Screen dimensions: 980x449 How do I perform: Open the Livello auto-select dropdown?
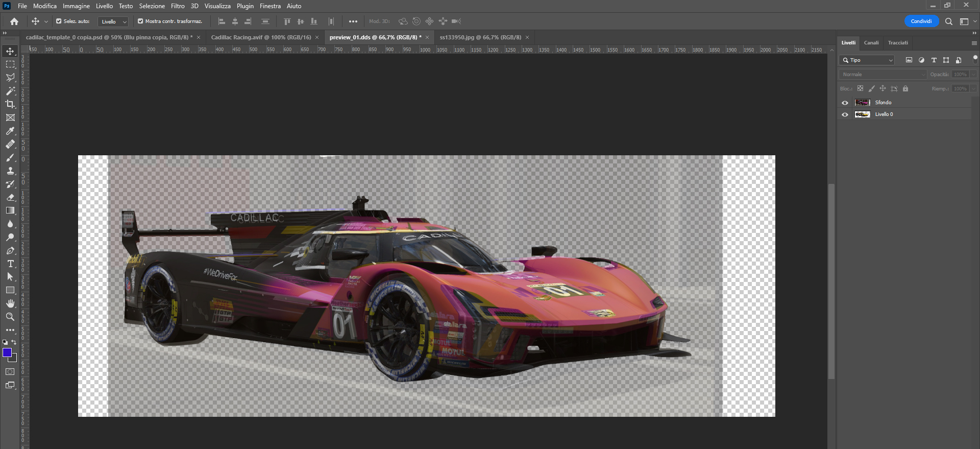(113, 21)
